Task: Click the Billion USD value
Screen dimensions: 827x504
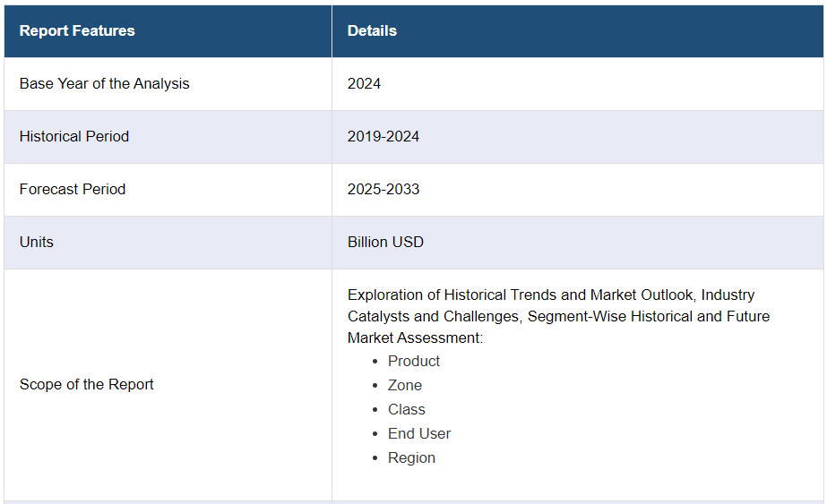Action: (x=385, y=242)
